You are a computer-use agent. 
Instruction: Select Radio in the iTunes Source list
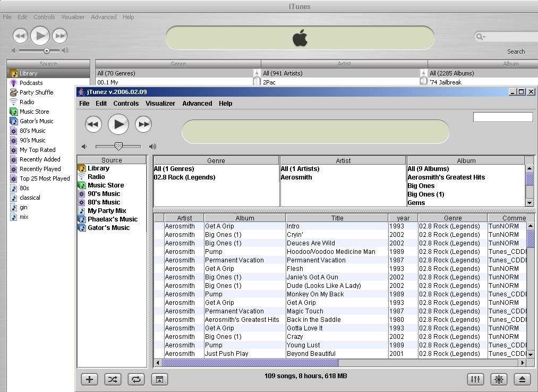(x=27, y=102)
